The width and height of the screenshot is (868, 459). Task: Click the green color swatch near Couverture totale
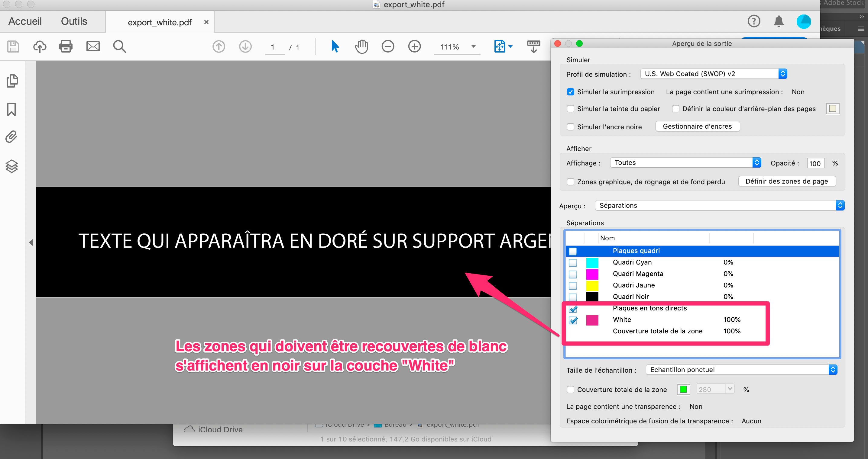[x=683, y=389]
